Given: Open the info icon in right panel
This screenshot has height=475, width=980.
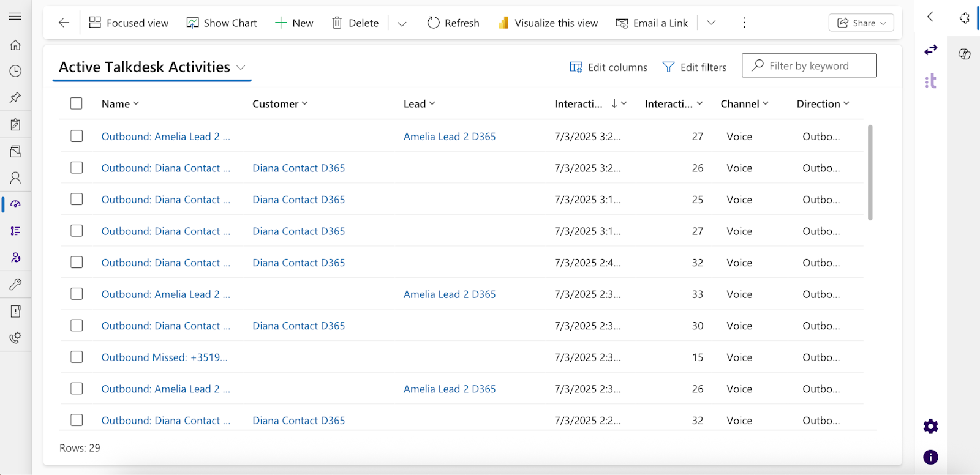Looking at the screenshot, I should 930,457.
